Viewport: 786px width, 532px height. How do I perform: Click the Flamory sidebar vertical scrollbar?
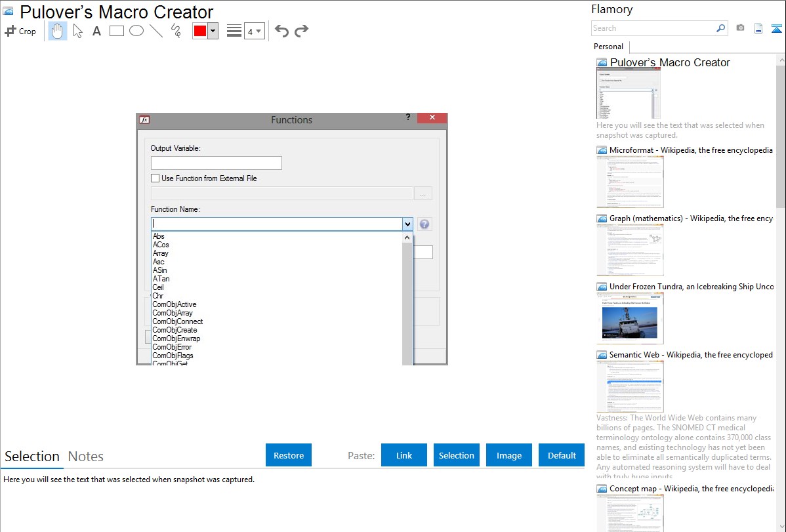[781, 135]
